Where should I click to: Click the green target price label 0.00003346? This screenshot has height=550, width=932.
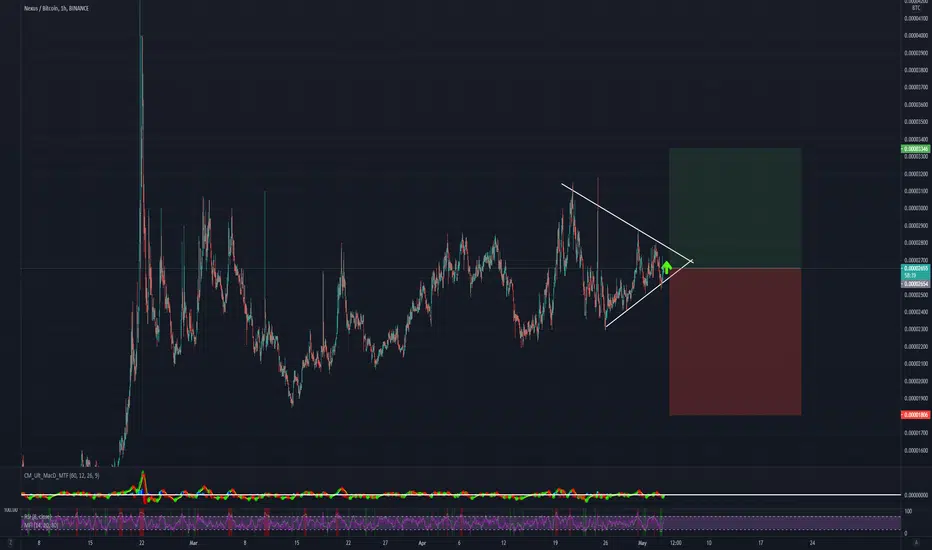915,149
